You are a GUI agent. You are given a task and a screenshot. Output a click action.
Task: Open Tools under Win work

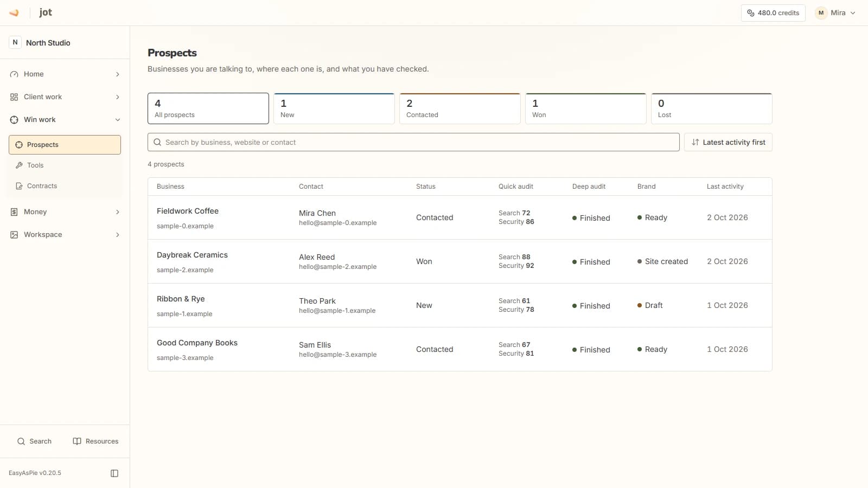[x=65, y=165]
